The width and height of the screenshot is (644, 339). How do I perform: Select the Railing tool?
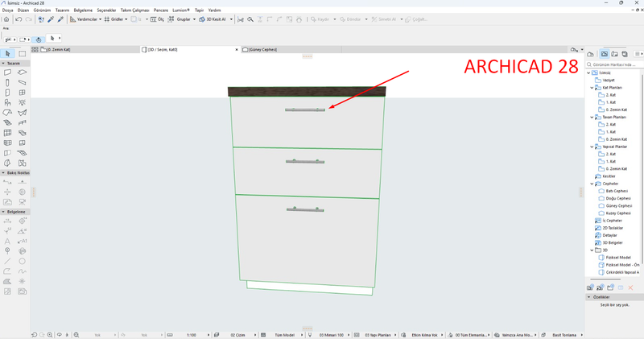coord(23,122)
